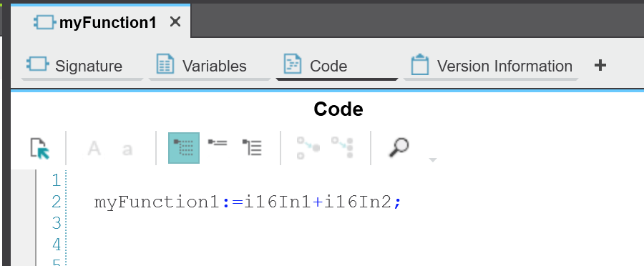Screen dimensions: 644x266
Task: Click the expand all outlining icon
Action: (x=252, y=147)
